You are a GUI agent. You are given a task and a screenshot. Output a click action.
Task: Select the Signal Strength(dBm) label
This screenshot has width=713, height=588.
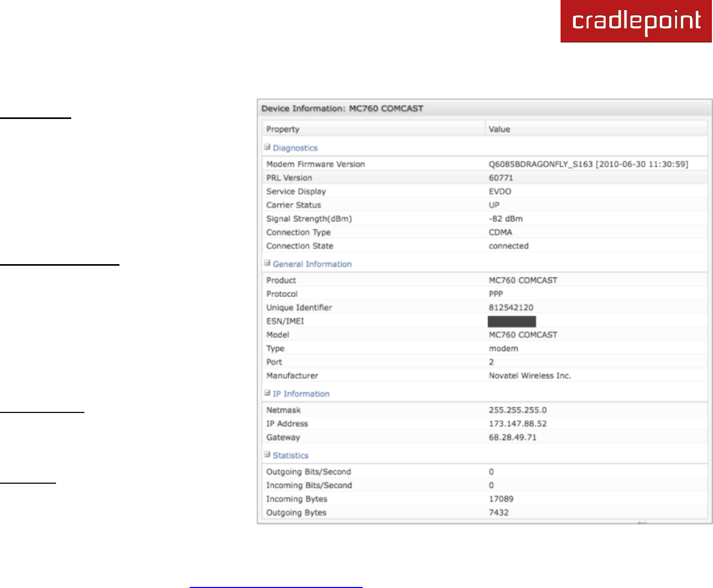tap(309, 219)
